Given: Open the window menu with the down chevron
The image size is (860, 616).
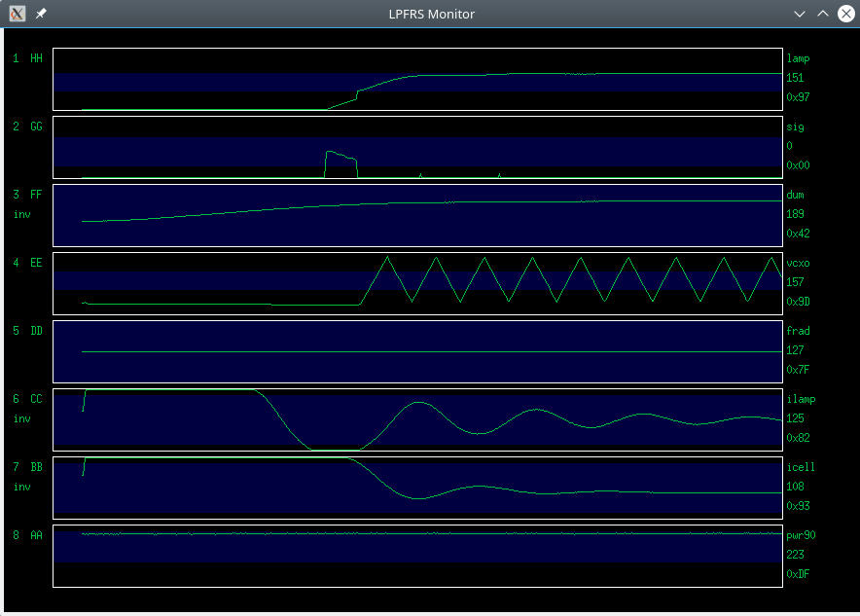Looking at the screenshot, I should pos(800,14).
